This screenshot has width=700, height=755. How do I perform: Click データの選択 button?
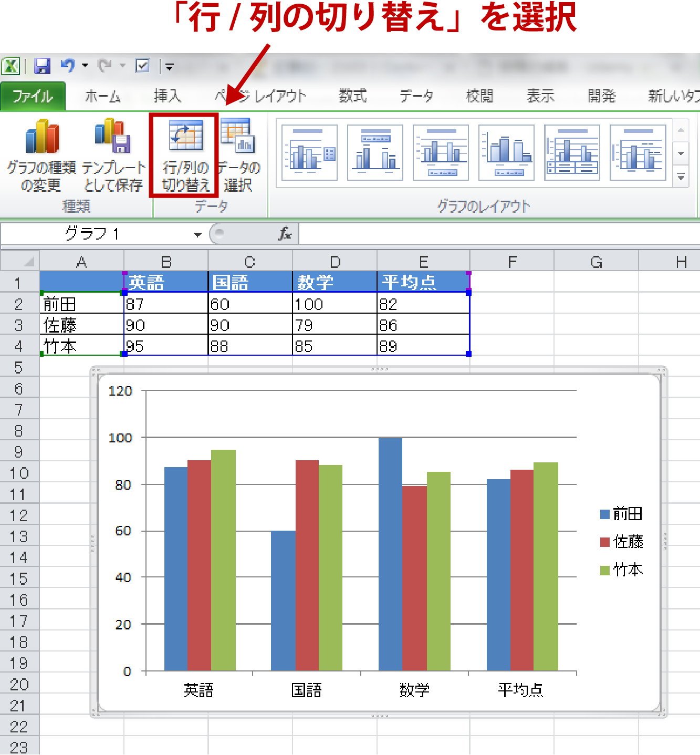238,155
